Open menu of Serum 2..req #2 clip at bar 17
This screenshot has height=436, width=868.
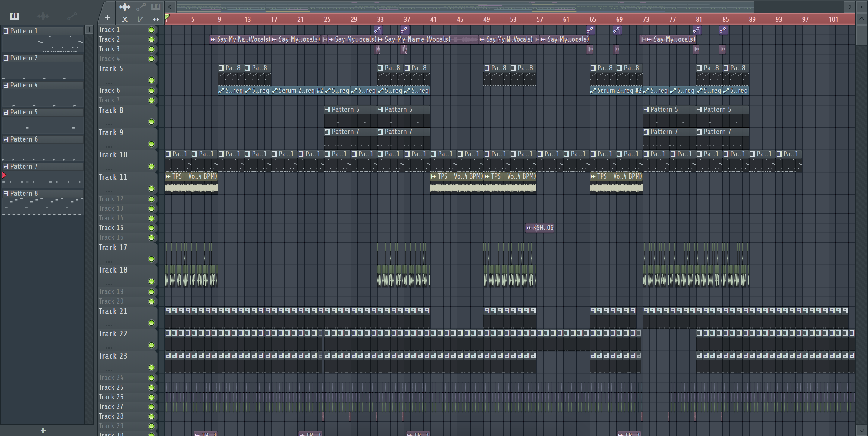tap(274, 91)
